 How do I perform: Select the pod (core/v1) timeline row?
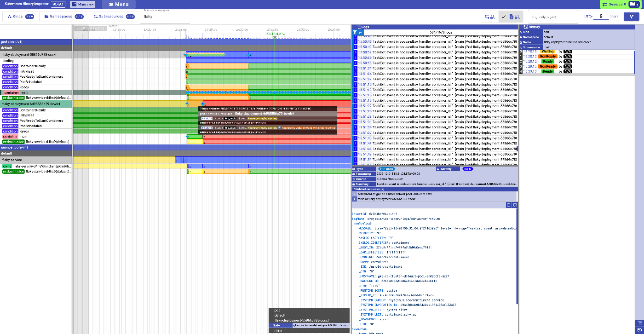tap(36, 42)
